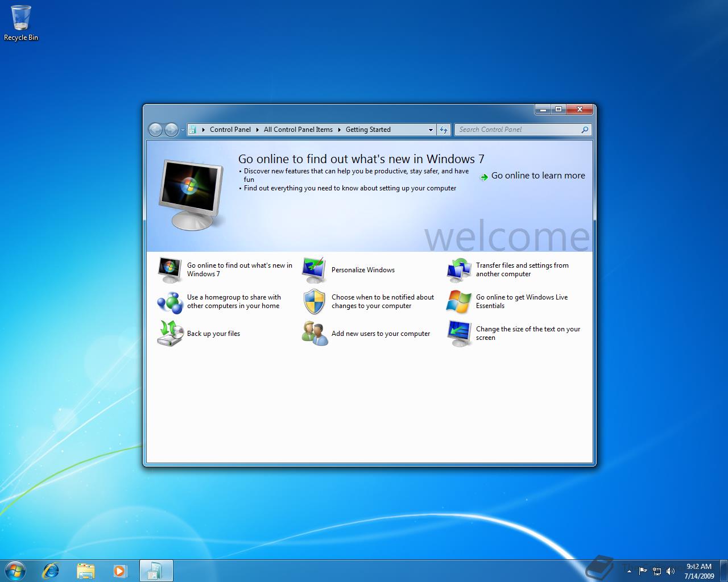Open Transfer files and settings from another computer
The image size is (728, 582).
522,269
